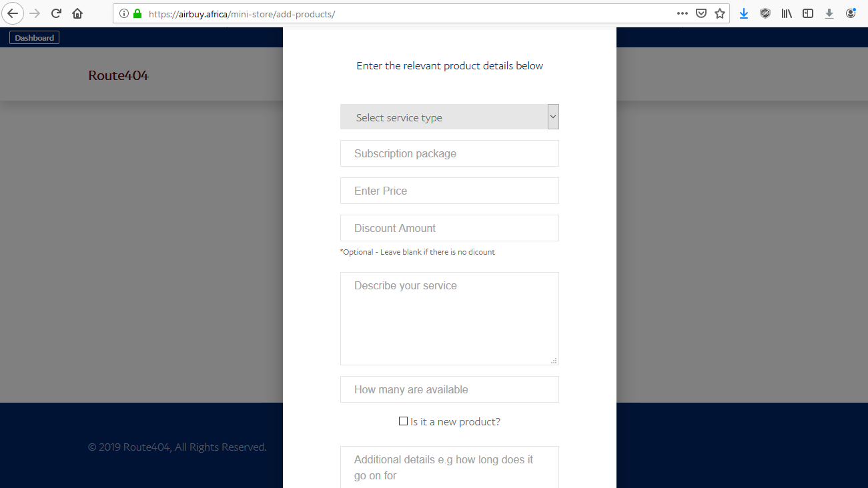Go back to the previous page
This screenshot has width=868, height=488.
(13, 13)
